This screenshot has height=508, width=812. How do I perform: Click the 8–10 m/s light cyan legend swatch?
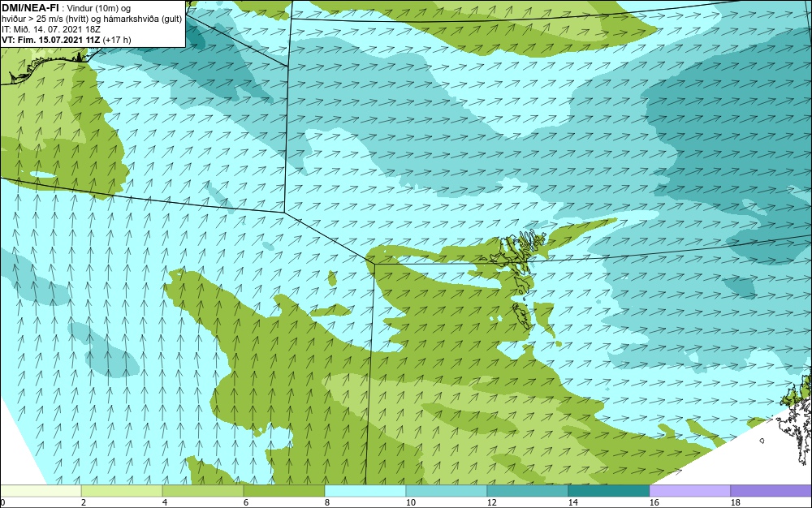click(x=365, y=491)
